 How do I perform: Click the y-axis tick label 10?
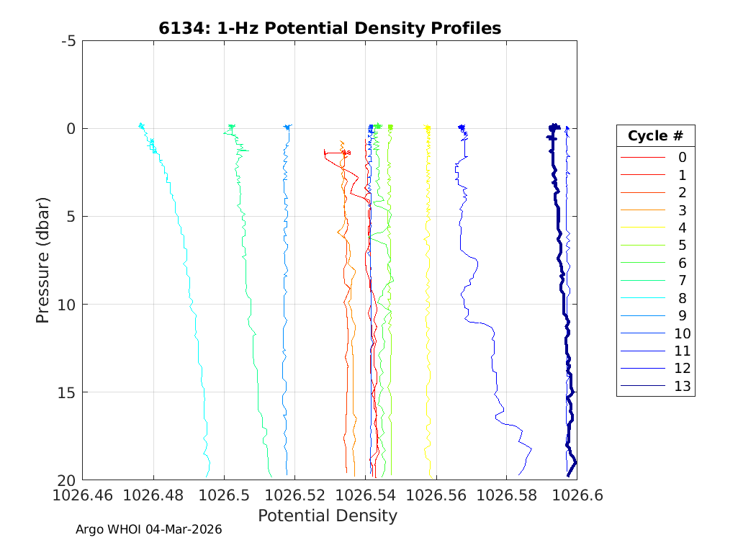(x=66, y=305)
